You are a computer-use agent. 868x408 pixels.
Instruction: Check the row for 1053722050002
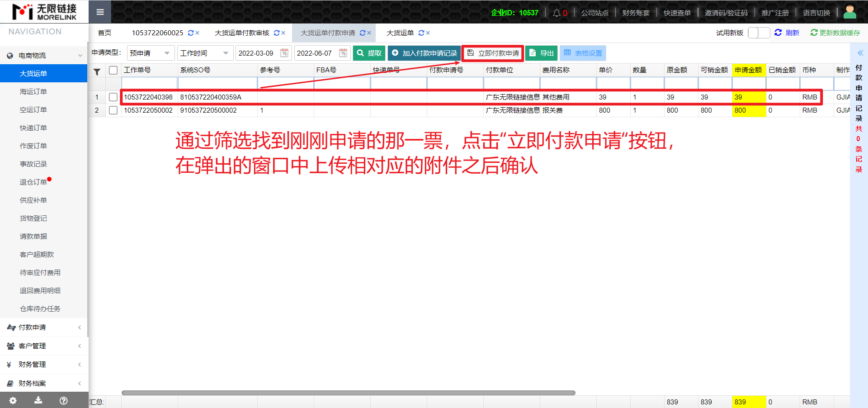pyautogui.click(x=113, y=110)
